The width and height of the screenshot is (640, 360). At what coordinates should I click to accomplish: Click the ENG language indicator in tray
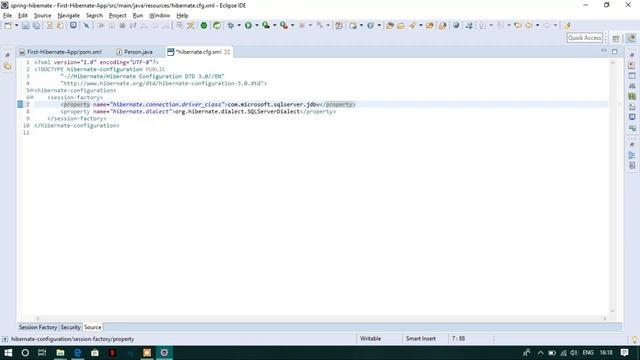point(588,353)
